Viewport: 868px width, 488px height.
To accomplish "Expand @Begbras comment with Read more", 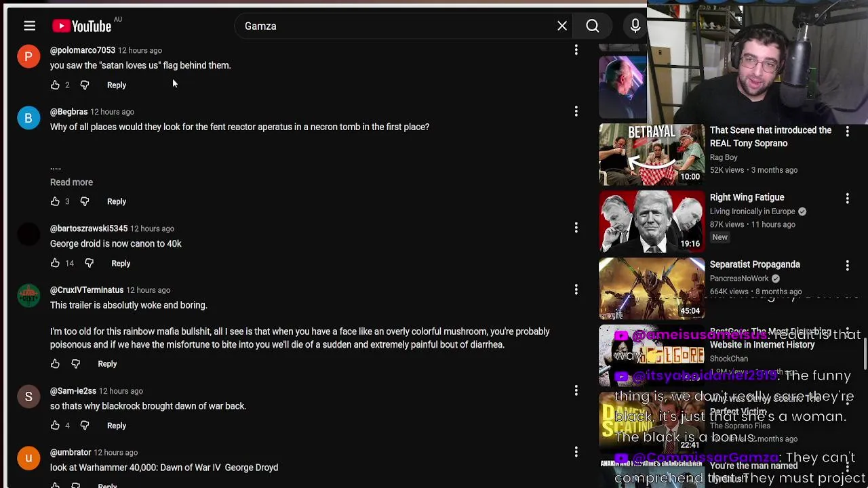I will 71,182.
